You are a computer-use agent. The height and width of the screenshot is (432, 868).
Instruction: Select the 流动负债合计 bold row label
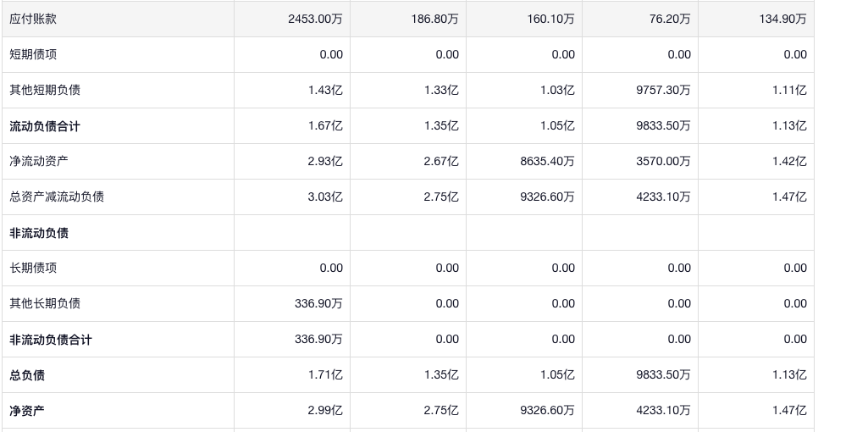tap(45, 126)
